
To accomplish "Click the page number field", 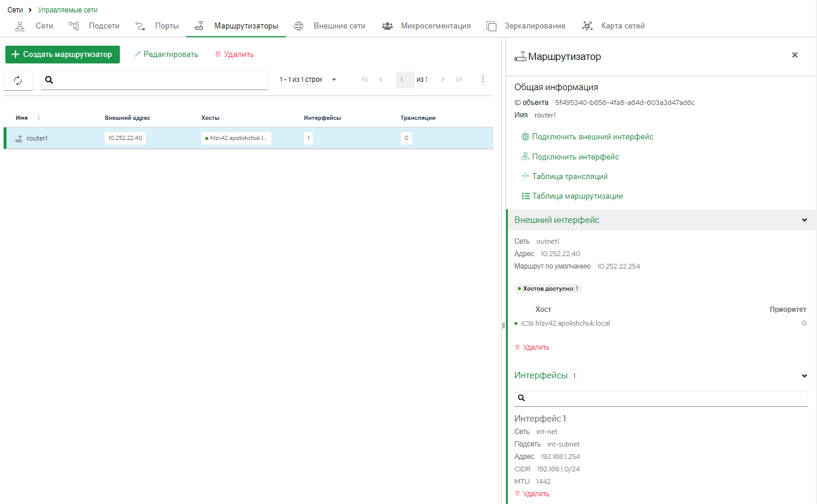I will pyautogui.click(x=405, y=79).
